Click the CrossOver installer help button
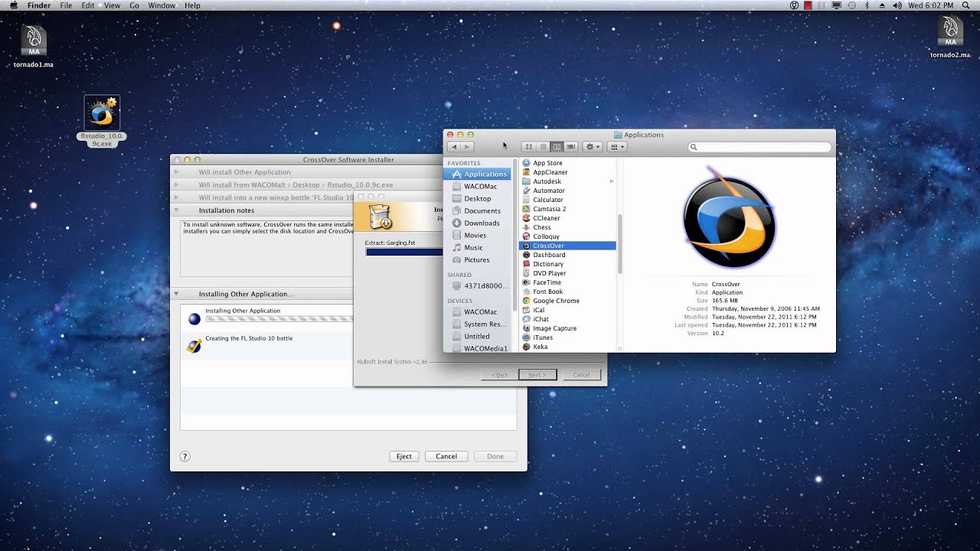The width and height of the screenshot is (980, 551). [185, 456]
